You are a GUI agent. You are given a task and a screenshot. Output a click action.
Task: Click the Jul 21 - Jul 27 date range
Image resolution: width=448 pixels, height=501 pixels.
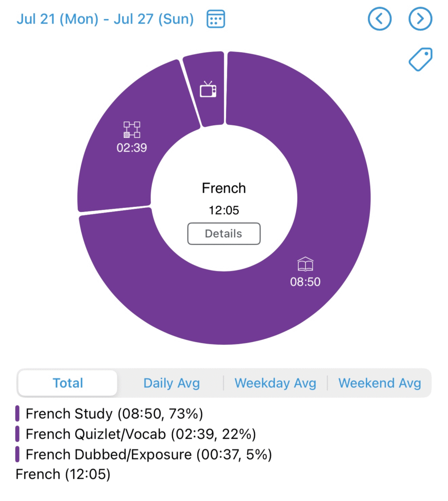pyautogui.click(x=105, y=19)
